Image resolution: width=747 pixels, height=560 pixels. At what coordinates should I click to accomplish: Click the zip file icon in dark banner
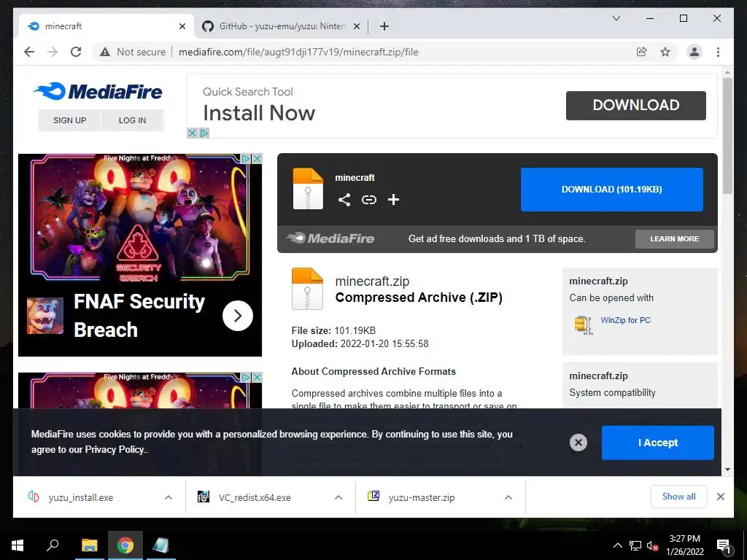308,189
